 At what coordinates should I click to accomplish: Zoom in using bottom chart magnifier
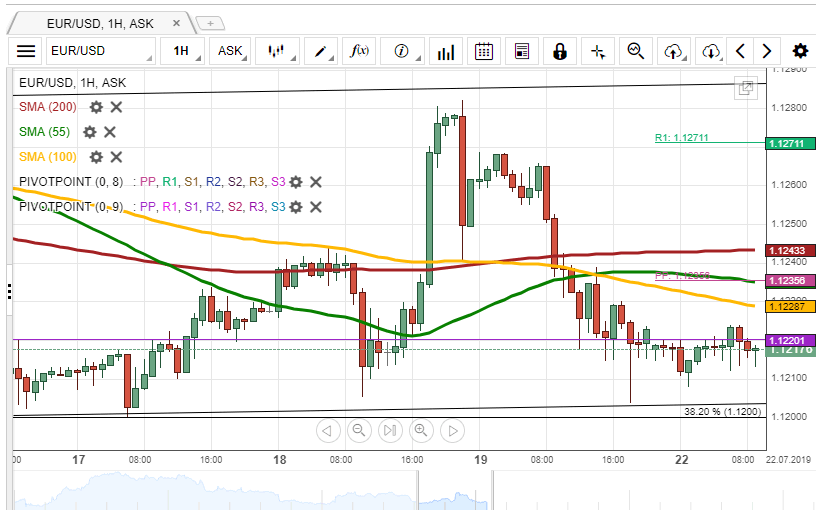coord(421,431)
